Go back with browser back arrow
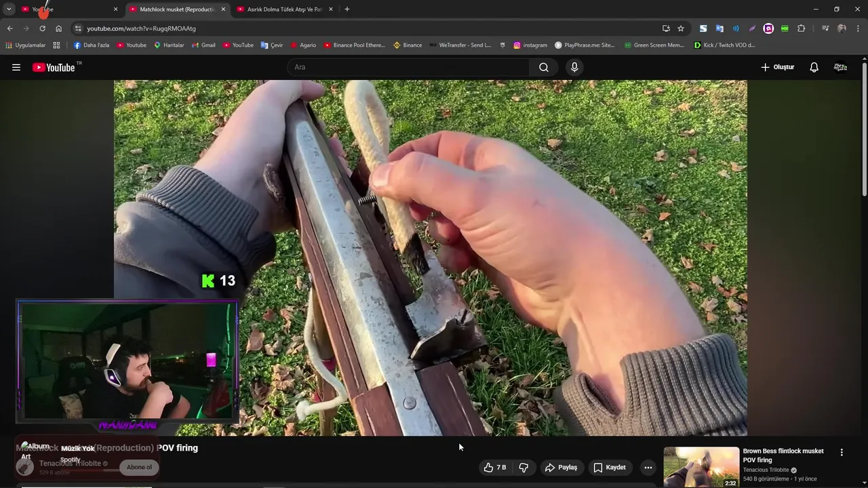The image size is (868, 488). click(9, 28)
